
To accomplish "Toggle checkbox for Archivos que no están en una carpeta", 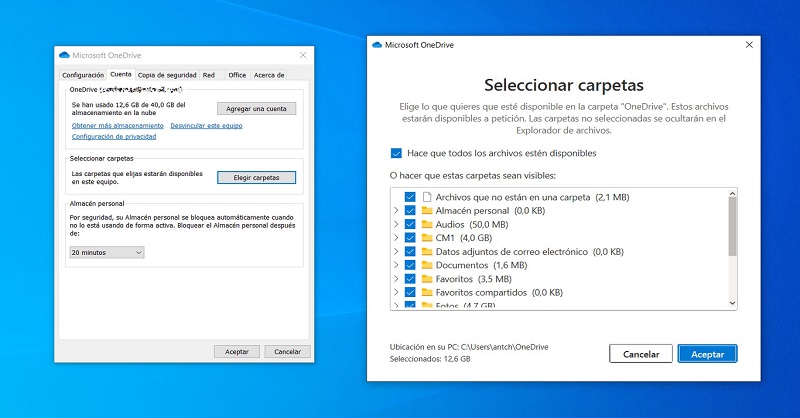I will (x=410, y=197).
